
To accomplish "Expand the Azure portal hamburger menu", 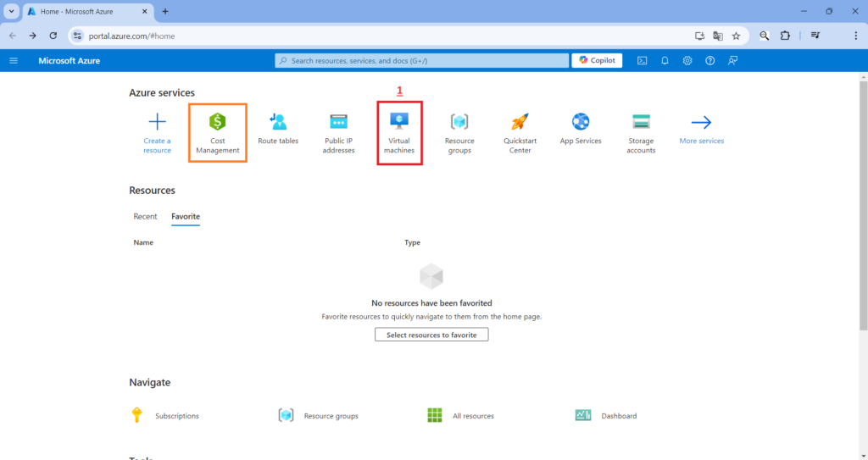I will click(x=14, y=61).
